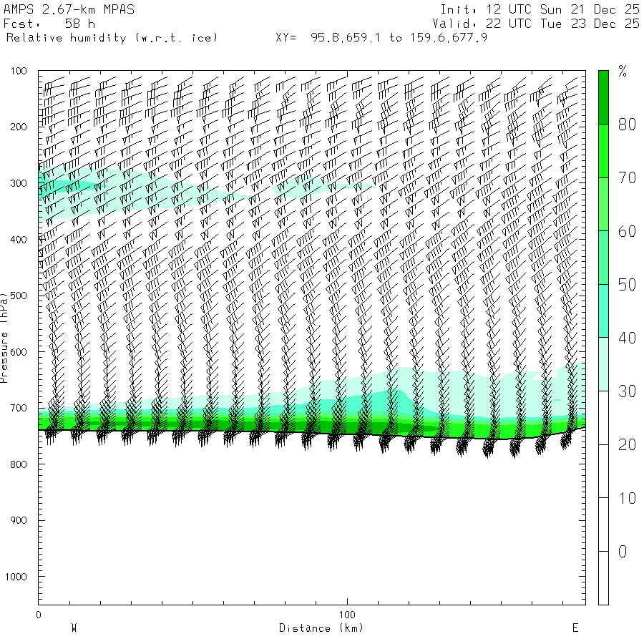Click the '%' unit label above colorbar

point(623,72)
